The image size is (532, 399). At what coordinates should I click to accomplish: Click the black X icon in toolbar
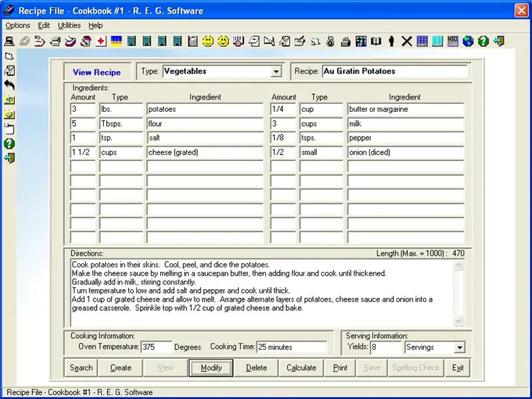[x=407, y=42]
